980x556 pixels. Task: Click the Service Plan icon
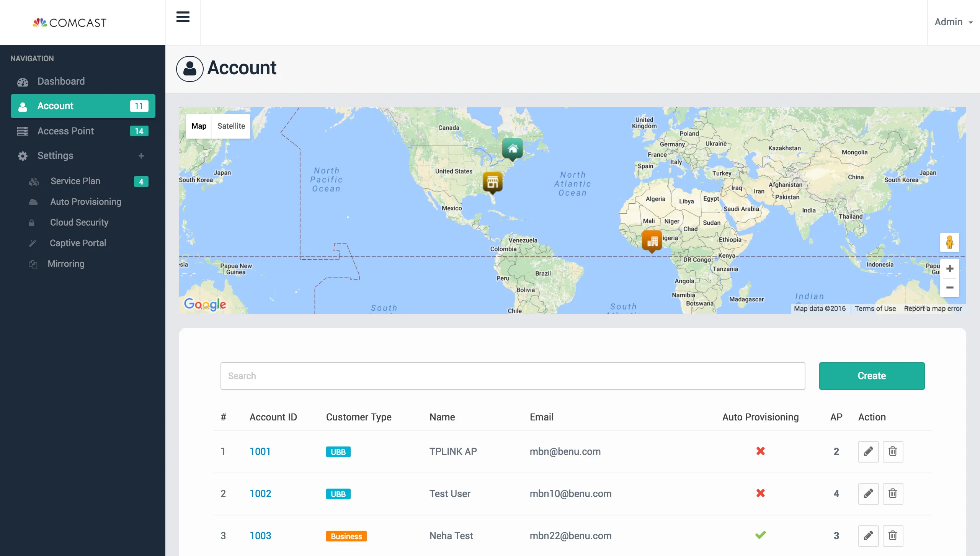tap(34, 181)
